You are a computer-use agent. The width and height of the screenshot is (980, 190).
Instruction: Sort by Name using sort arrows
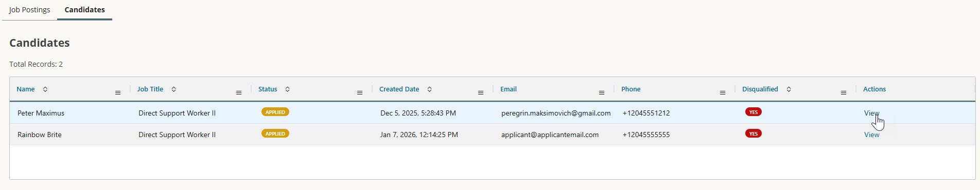coord(45,89)
